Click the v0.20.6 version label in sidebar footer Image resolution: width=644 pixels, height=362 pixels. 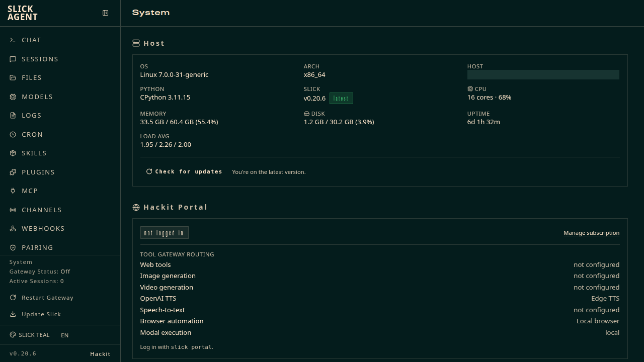click(23, 353)
